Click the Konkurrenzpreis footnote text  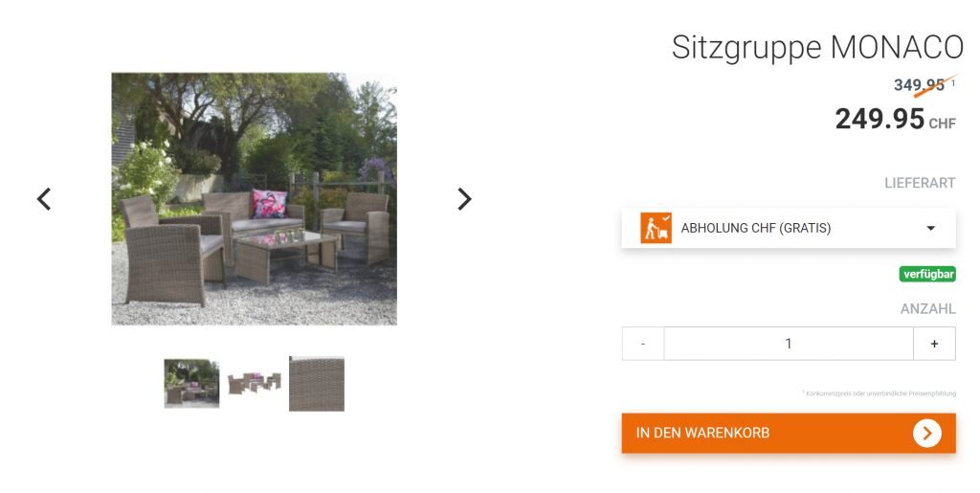pos(880,393)
